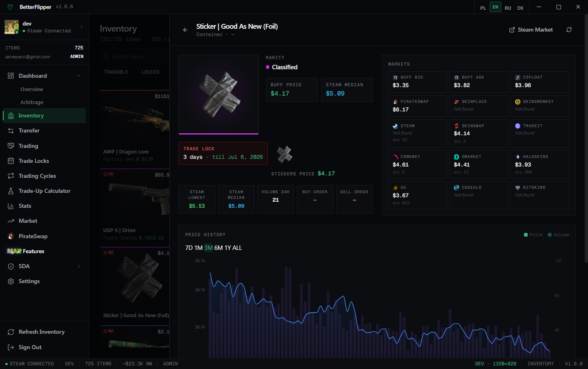
Task: Click the Buff Price $4.17 box
Action: [x=292, y=90]
